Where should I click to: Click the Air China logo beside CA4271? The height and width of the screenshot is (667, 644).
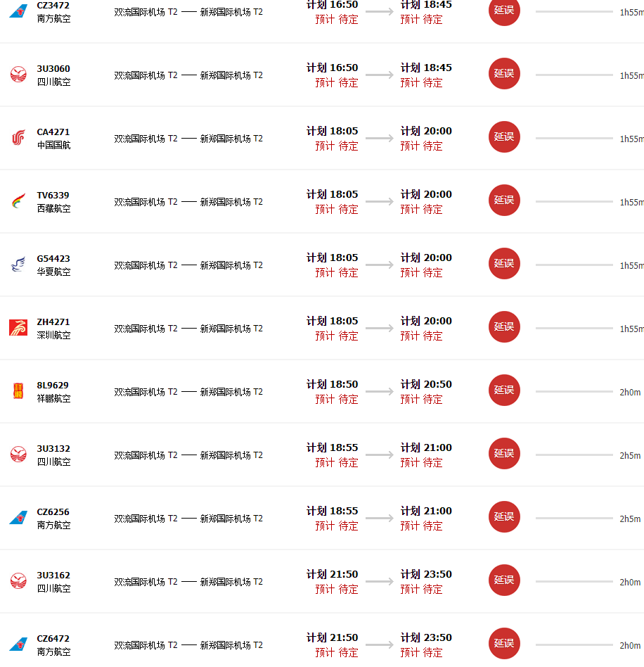[18, 138]
